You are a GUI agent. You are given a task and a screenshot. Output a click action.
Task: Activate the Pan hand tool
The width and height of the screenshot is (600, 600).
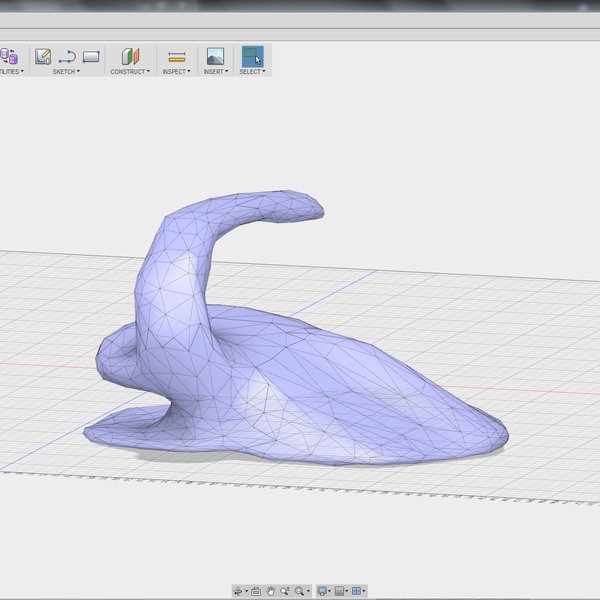[270, 591]
